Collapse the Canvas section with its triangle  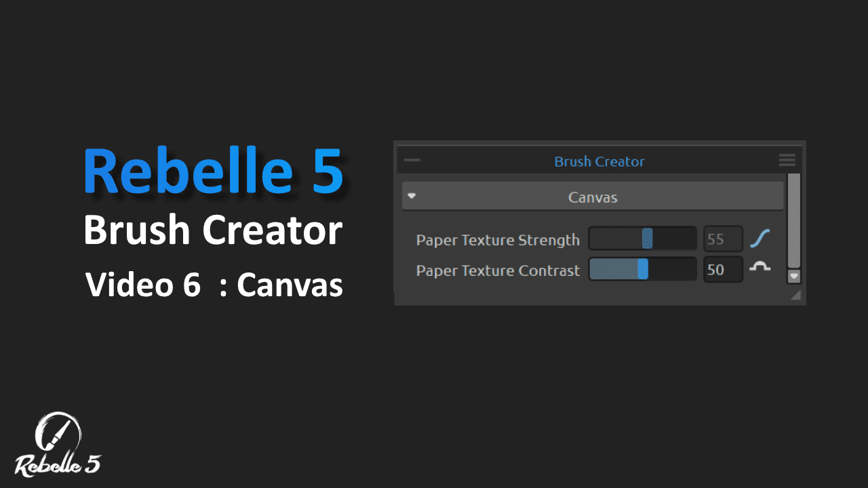(x=412, y=197)
